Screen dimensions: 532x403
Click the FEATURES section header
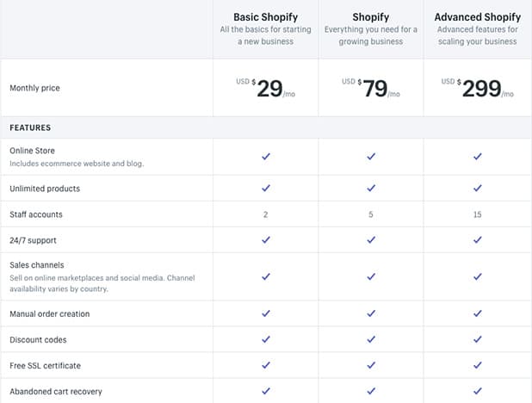[30, 127]
